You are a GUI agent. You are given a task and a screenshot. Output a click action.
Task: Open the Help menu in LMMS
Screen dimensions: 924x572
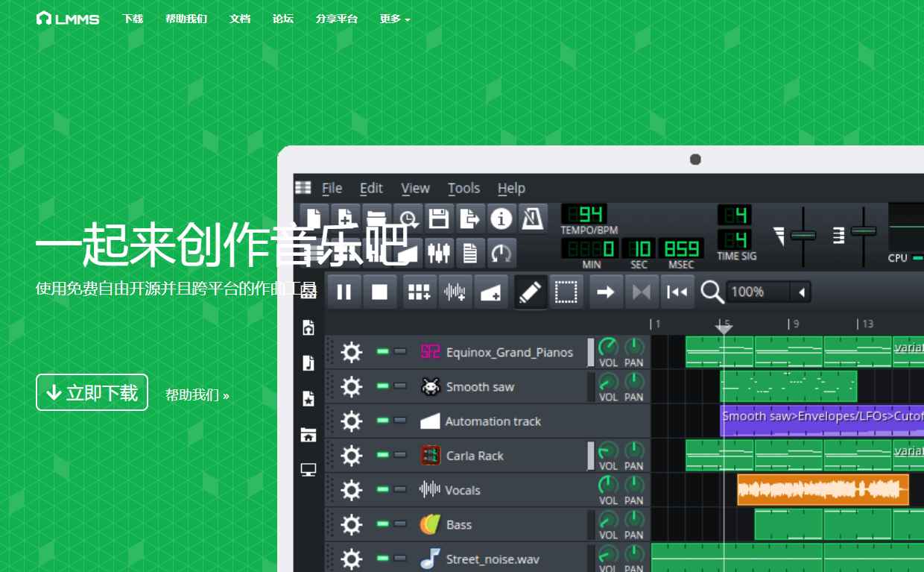click(511, 188)
